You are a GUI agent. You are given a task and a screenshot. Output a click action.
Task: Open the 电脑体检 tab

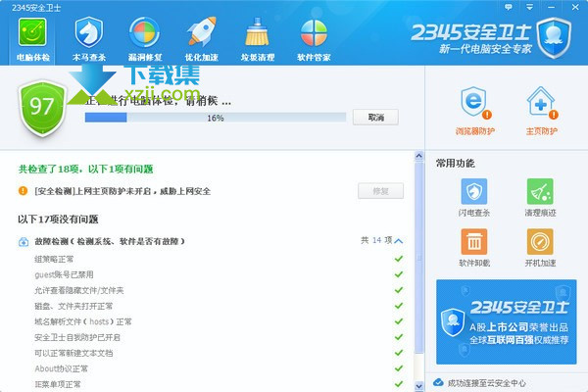pyautogui.click(x=33, y=40)
